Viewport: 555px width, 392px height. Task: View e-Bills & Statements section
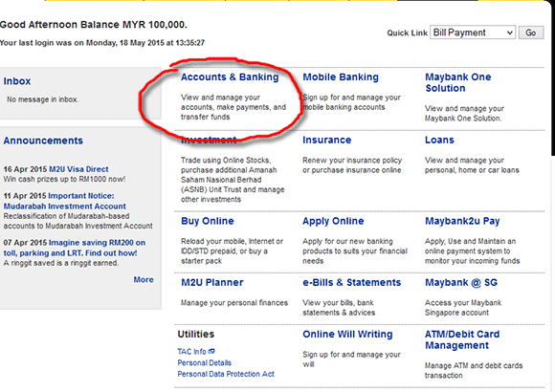(x=351, y=283)
